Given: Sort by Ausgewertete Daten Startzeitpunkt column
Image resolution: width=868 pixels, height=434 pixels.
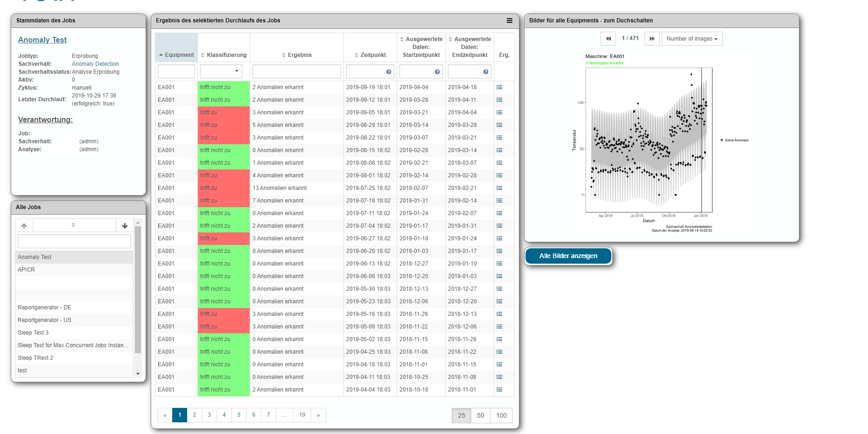Looking at the screenshot, I should click(421, 47).
